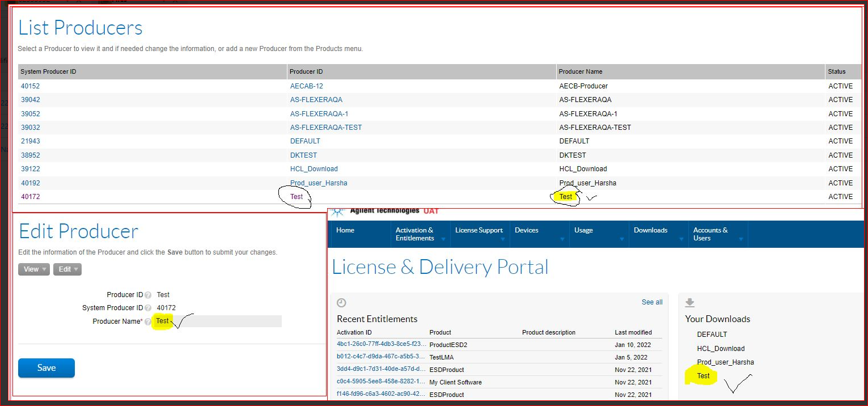Screen dimensions: 868x406
Task: Click the Last modified column header
Action: point(633,332)
